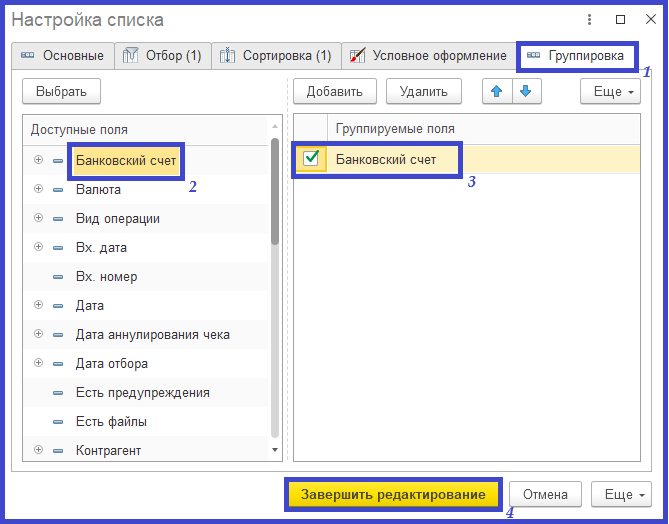
Task: Click the field icon next to Есть файлы
Action: coord(58,422)
